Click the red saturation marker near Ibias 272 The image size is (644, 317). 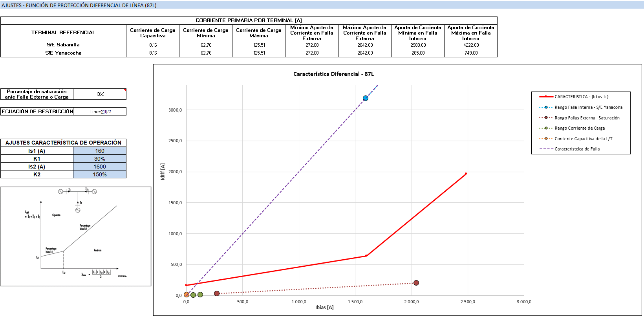tap(217, 293)
